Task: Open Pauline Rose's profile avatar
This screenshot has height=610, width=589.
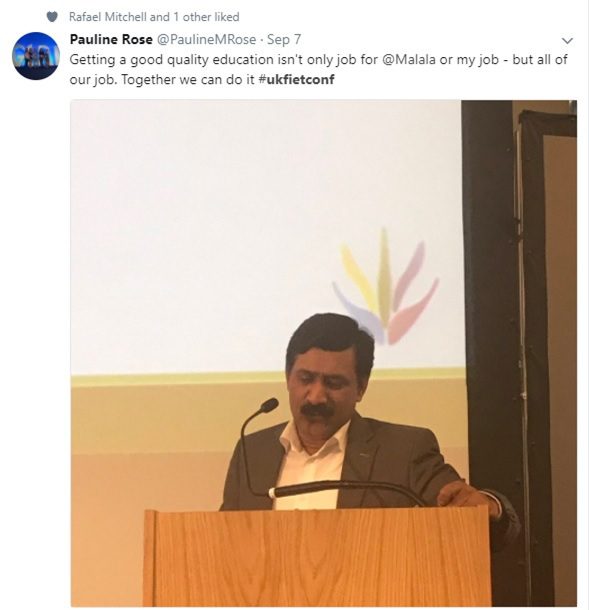Action: [36, 56]
